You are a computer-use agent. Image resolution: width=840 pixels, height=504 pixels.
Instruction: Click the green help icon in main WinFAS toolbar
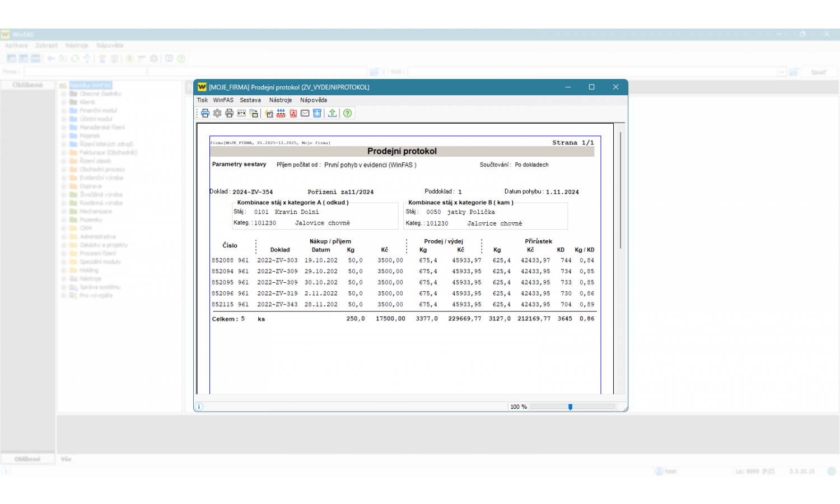click(x=181, y=58)
